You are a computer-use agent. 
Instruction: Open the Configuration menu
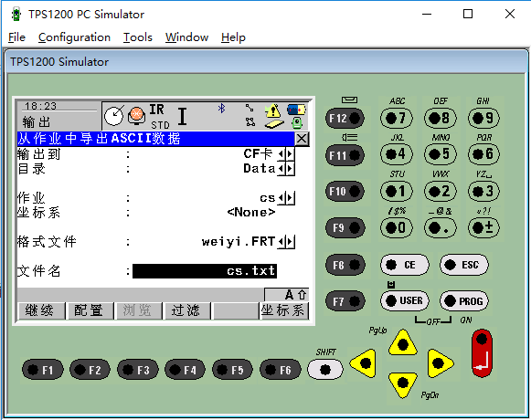click(74, 37)
